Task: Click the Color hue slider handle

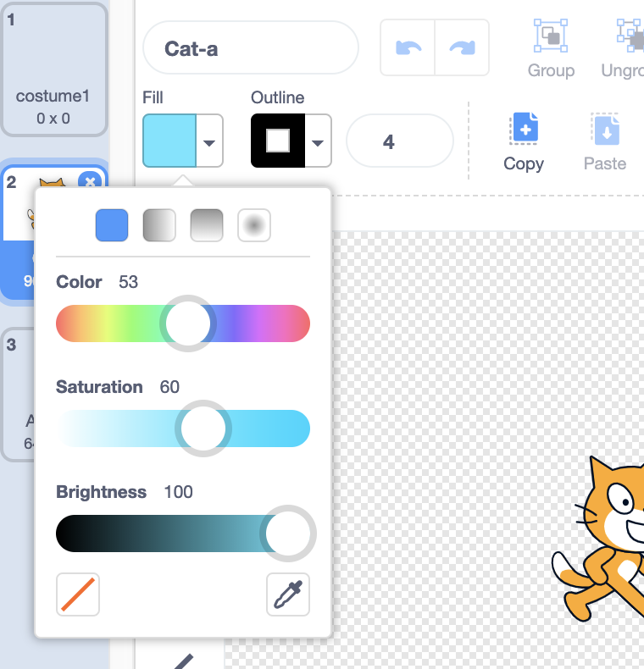Action: pyautogui.click(x=188, y=323)
